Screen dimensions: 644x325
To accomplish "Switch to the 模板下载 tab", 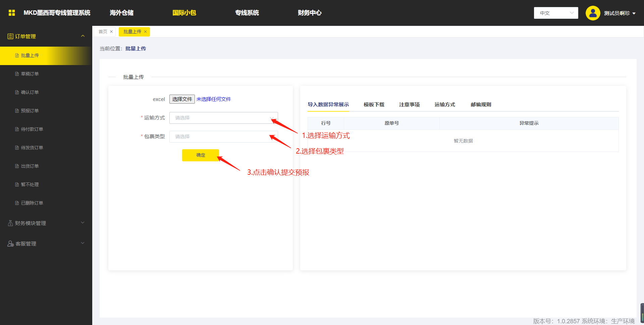I will pos(374,105).
